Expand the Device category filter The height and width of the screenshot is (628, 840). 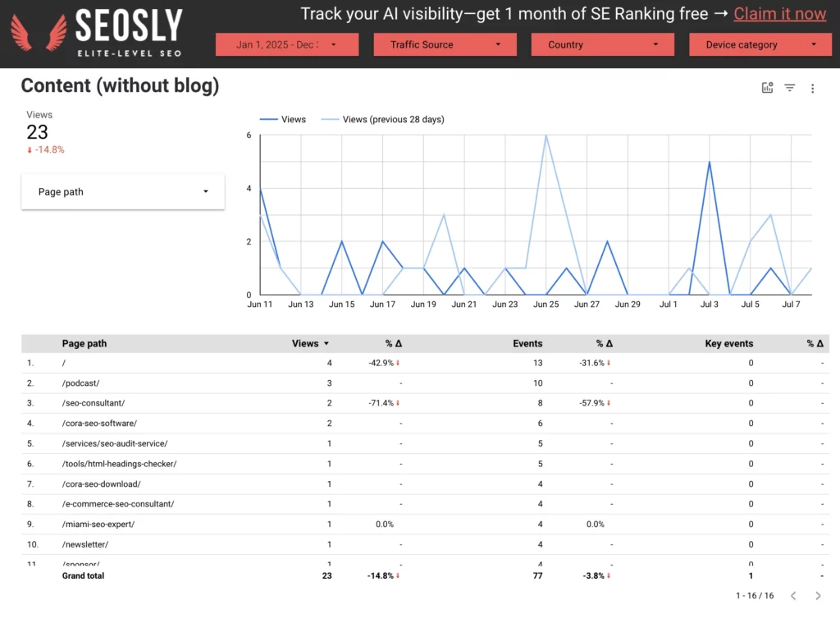760,44
